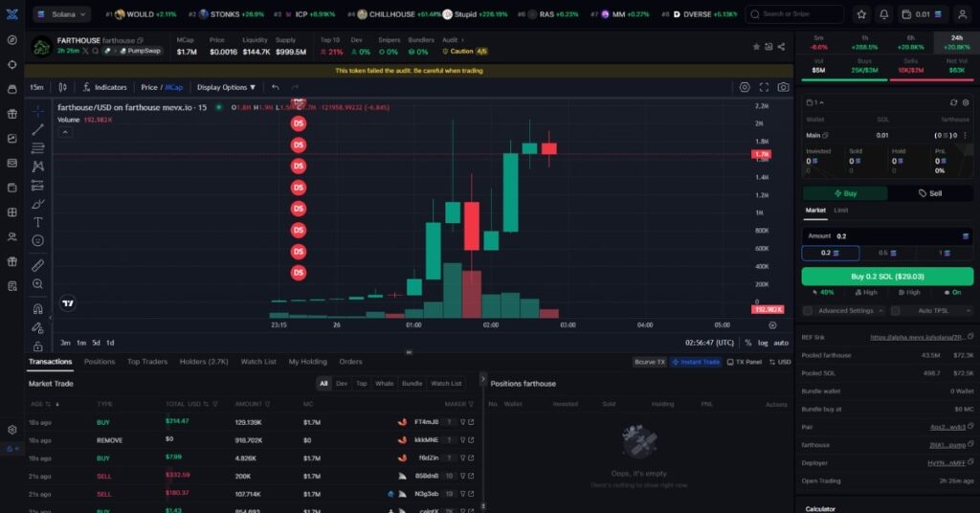The width and height of the screenshot is (980, 513).
Task: Take a chart snapshot with camera icon
Action: click(783, 87)
